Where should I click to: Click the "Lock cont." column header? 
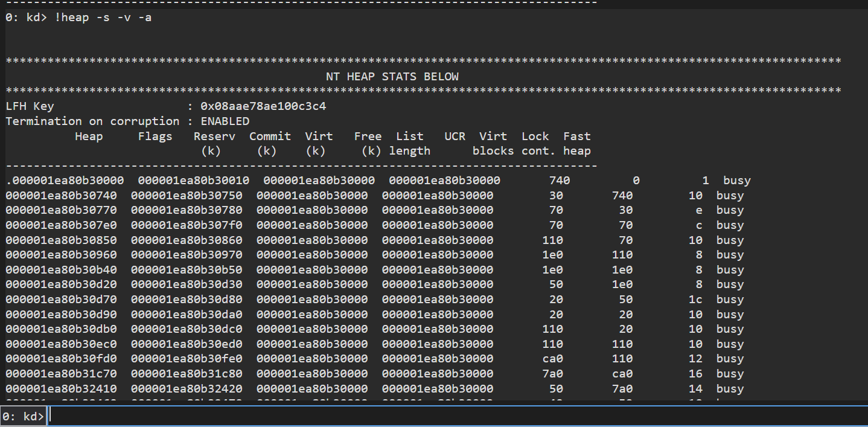point(535,144)
